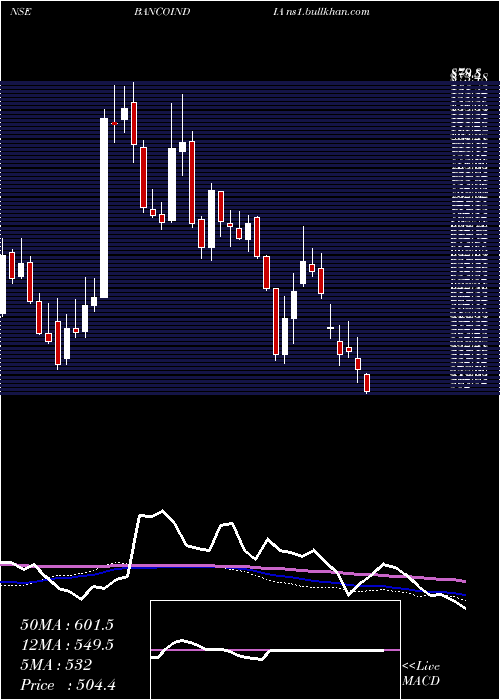This screenshot has width=500, height=700.
Task: Click inside the MACD inset chart box
Action: pyautogui.click(x=275, y=650)
